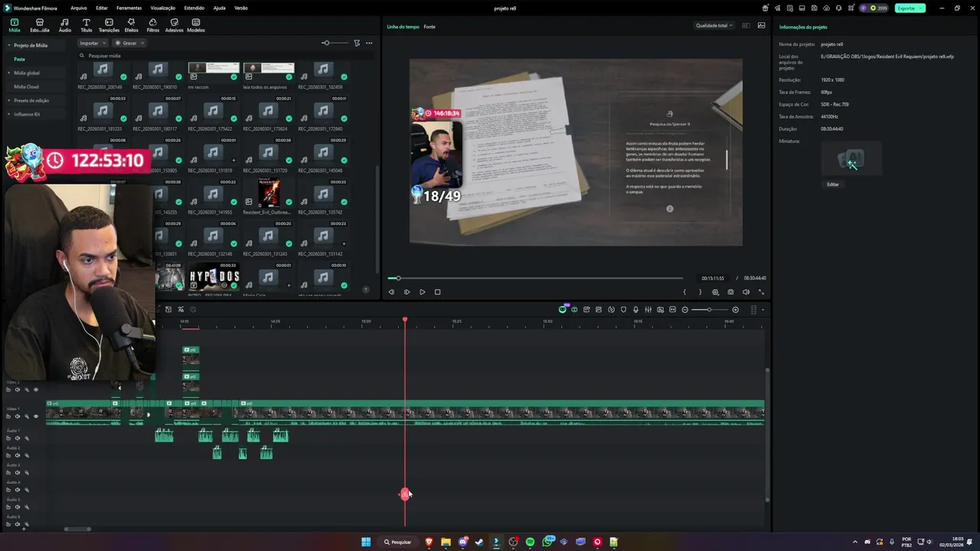Stop the preview playback
980x551 pixels.
pyautogui.click(x=437, y=292)
